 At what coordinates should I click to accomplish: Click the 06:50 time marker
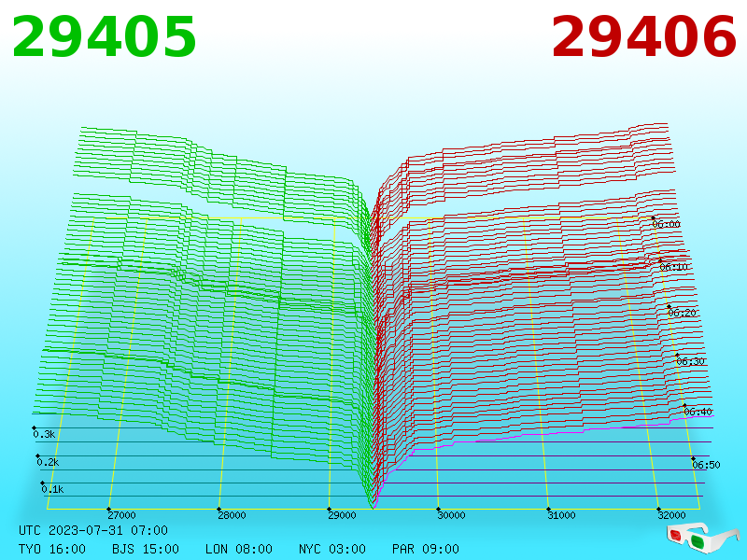pos(706,465)
